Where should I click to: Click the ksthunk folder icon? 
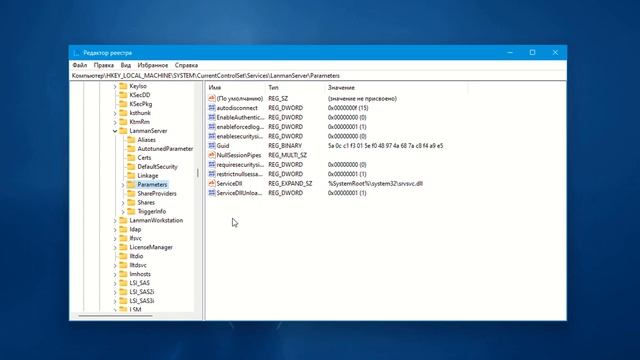123,113
